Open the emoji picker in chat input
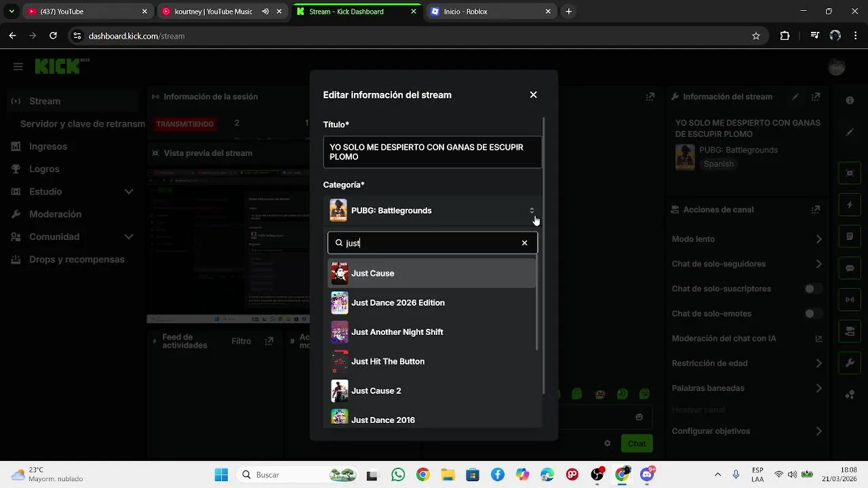 pyautogui.click(x=639, y=417)
